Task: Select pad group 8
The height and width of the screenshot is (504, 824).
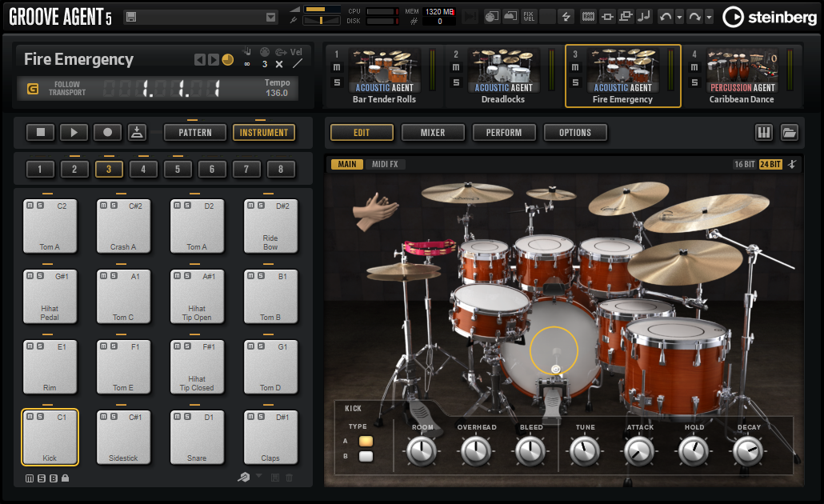Action: point(281,170)
